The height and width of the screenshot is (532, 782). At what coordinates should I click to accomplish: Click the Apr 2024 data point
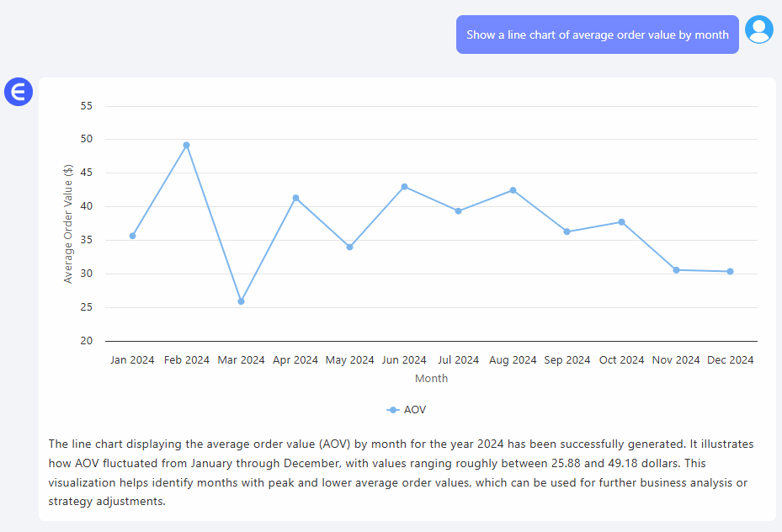pyautogui.click(x=295, y=198)
